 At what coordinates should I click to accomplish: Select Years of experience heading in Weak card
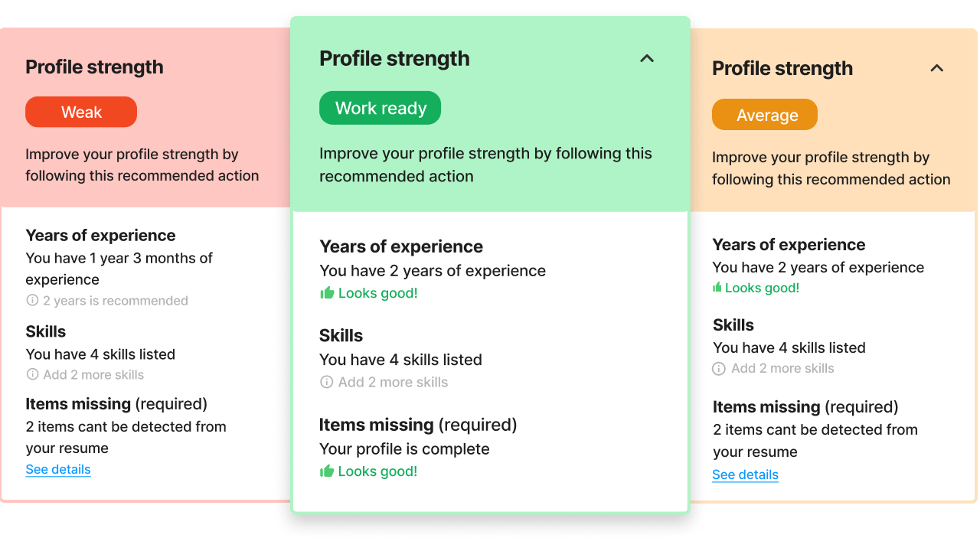click(100, 235)
